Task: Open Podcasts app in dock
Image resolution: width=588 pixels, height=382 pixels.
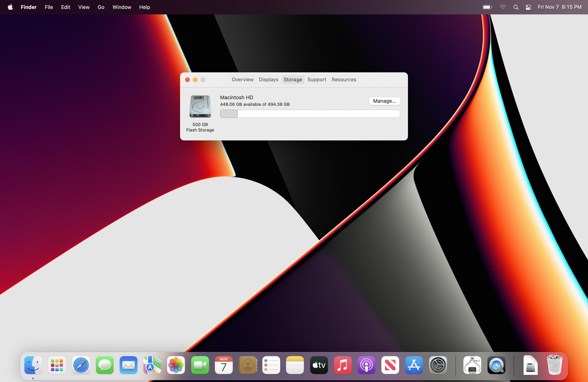Action: tap(366, 365)
